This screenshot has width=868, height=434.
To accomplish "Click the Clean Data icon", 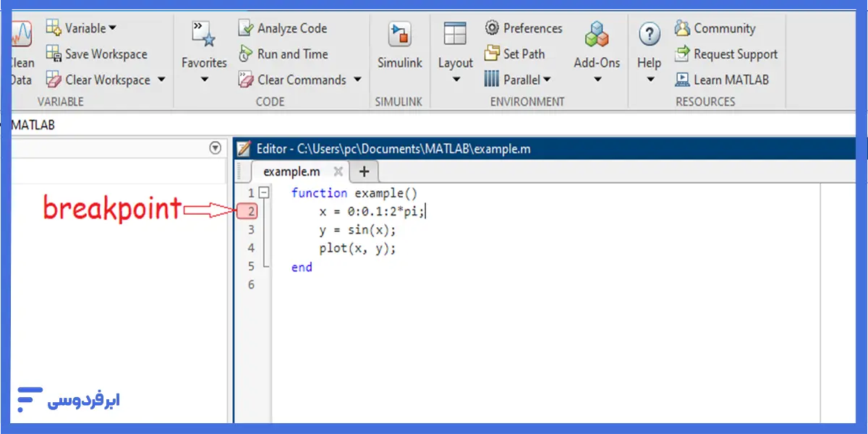I will click(x=21, y=35).
